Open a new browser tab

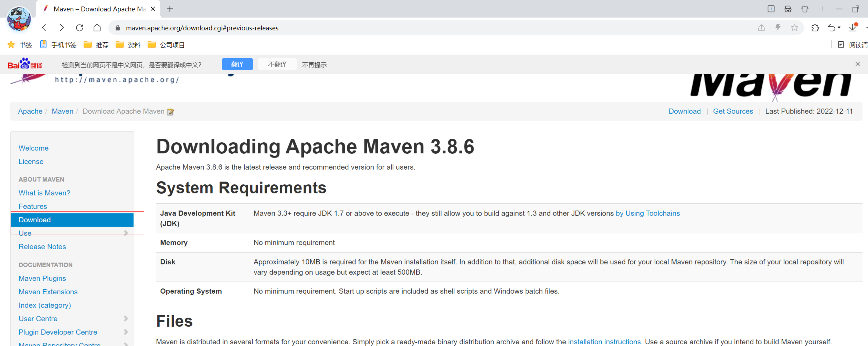point(170,9)
